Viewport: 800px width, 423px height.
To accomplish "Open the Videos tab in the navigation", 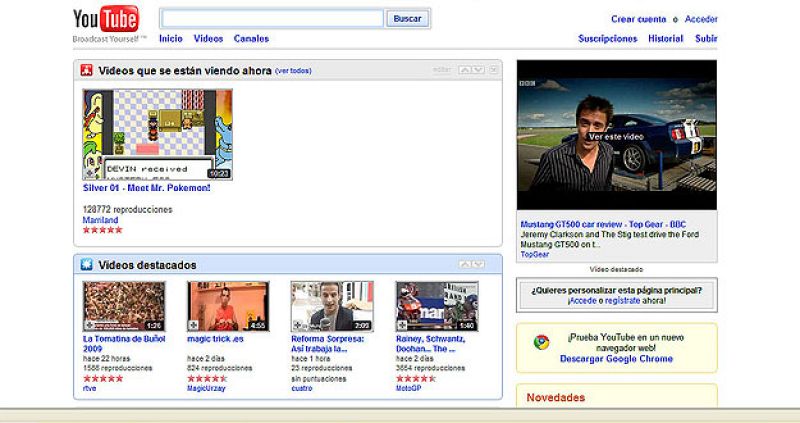I will pyautogui.click(x=208, y=38).
